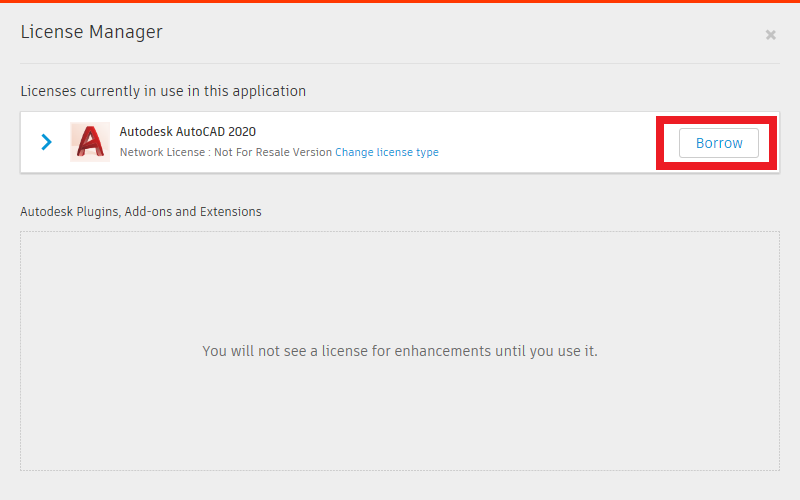This screenshot has height=500, width=800.
Task: Click the License Manager title
Action: [91, 32]
